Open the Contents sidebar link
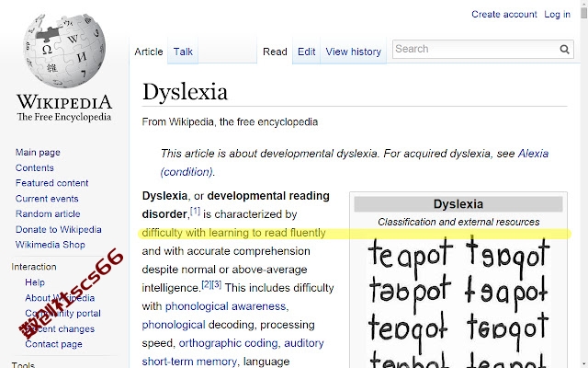 35,167
